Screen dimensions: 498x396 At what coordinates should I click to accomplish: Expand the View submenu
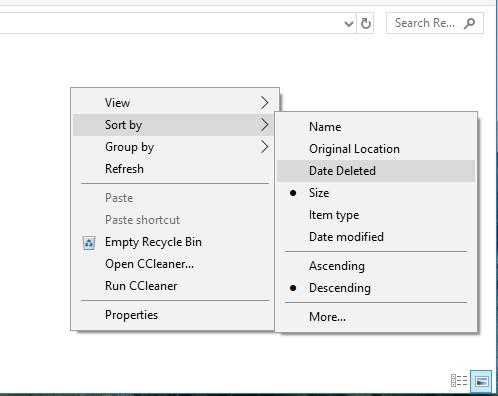pos(176,103)
